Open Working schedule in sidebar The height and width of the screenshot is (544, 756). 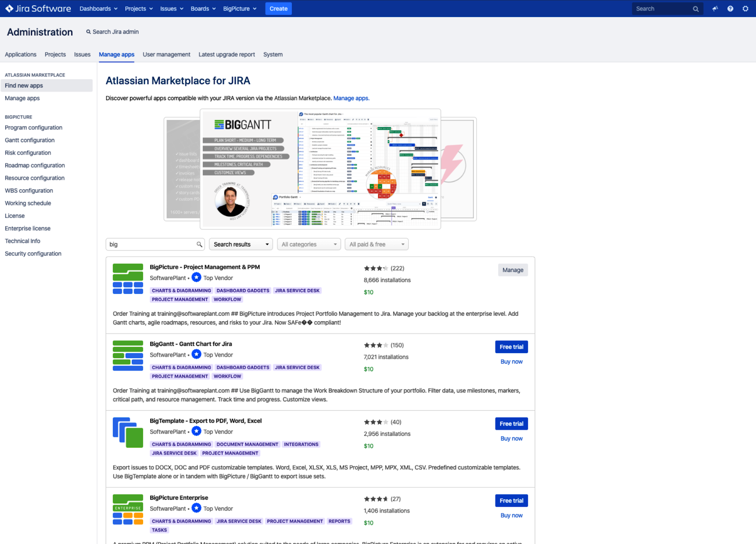click(x=28, y=203)
